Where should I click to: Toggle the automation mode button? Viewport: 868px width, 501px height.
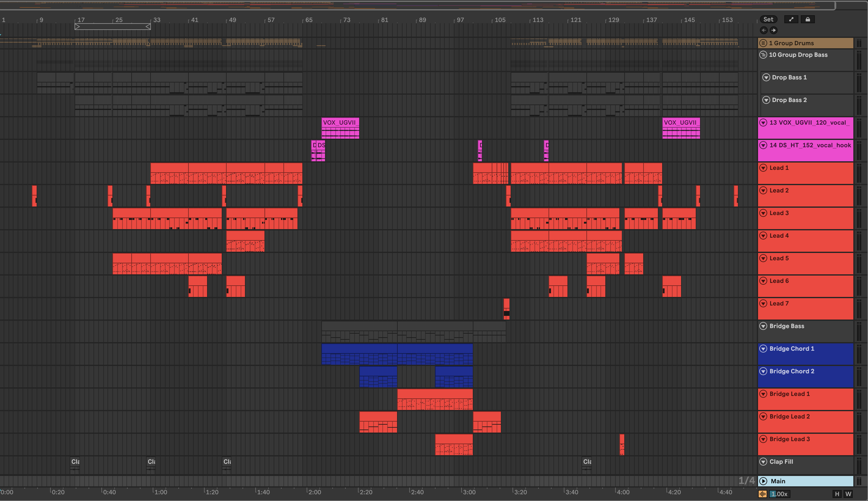[791, 19]
